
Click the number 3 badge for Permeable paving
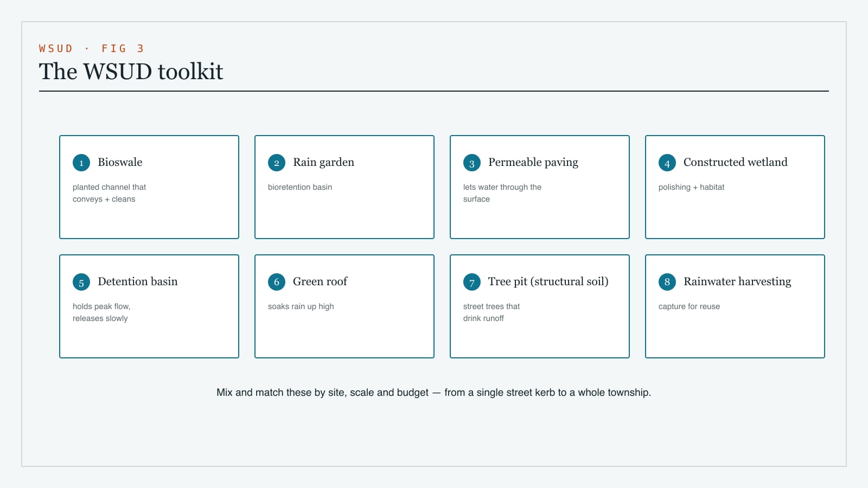(472, 163)
